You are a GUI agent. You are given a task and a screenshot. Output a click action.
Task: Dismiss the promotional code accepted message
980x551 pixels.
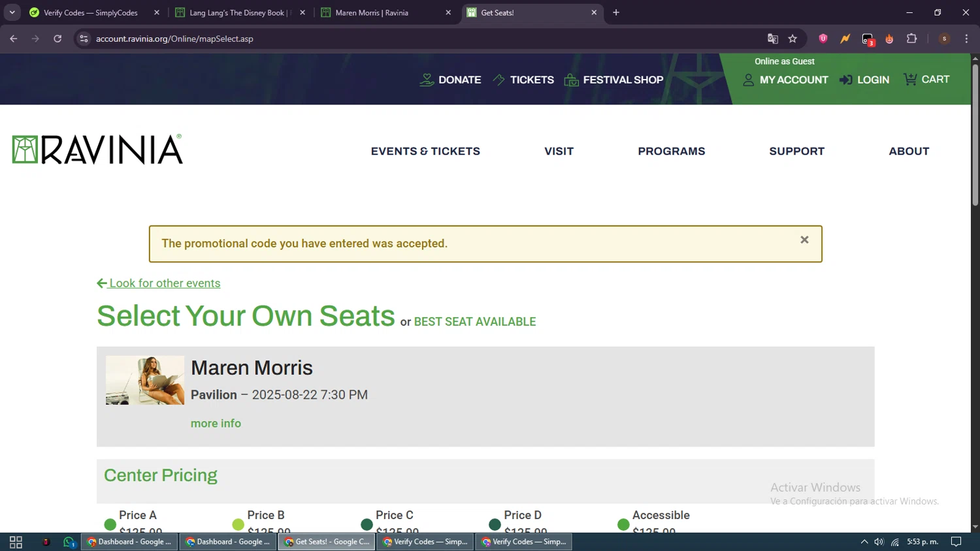(805, 240)
